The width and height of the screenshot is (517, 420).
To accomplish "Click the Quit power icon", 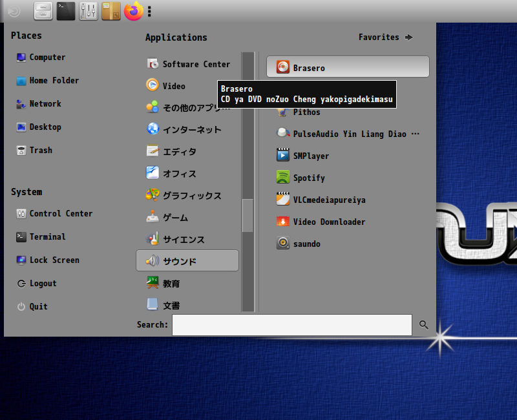I will click(x=21, y=307).
